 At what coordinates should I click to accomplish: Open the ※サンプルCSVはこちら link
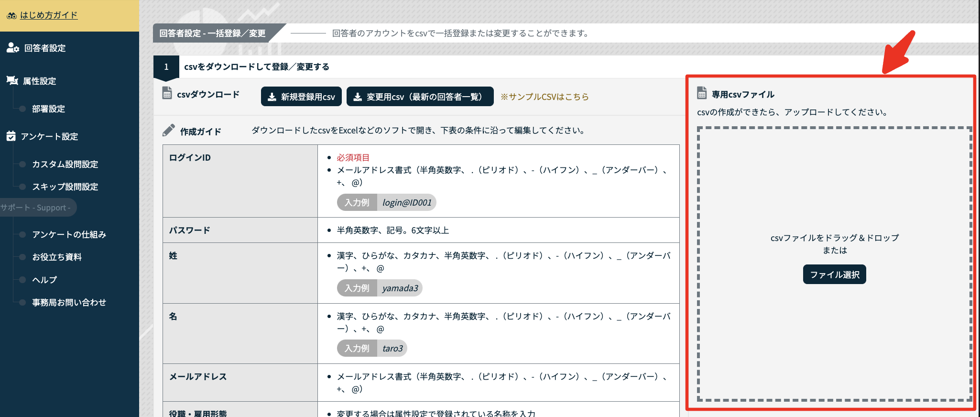(x=544, y=97)
